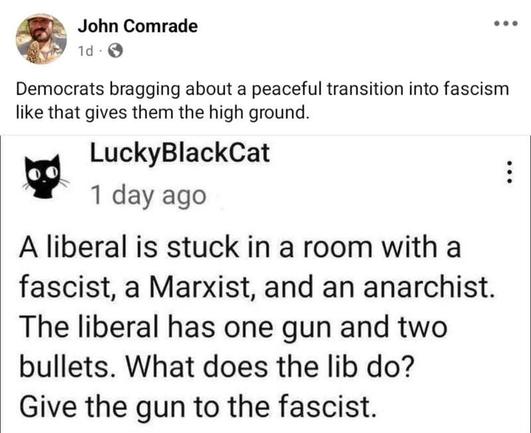This screenshot has width=531, height=433.
Task: Click the 1d post timestamp
Action: 85,51
